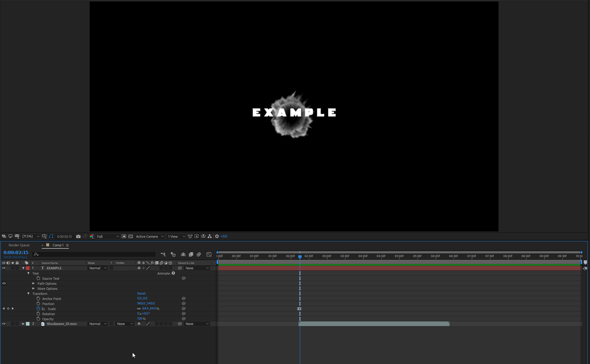The image size is (590, 364).
Task: Open the Animate text menu button
Action: pos(173,273)
